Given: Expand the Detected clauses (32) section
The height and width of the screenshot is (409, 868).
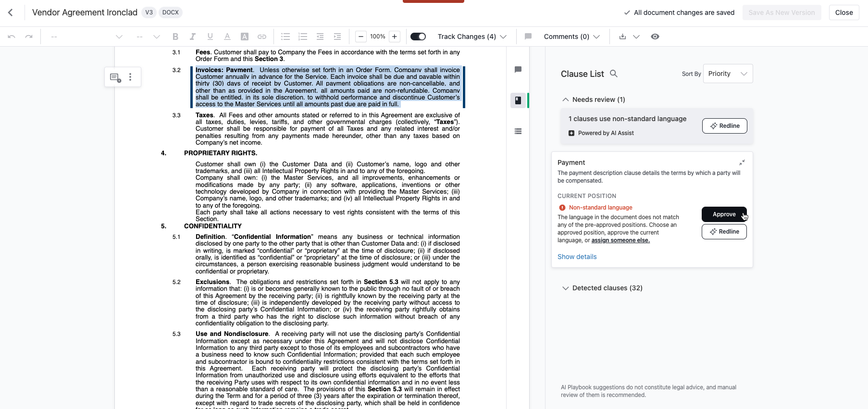Looking at the screenshot, I should coord(602,288).
